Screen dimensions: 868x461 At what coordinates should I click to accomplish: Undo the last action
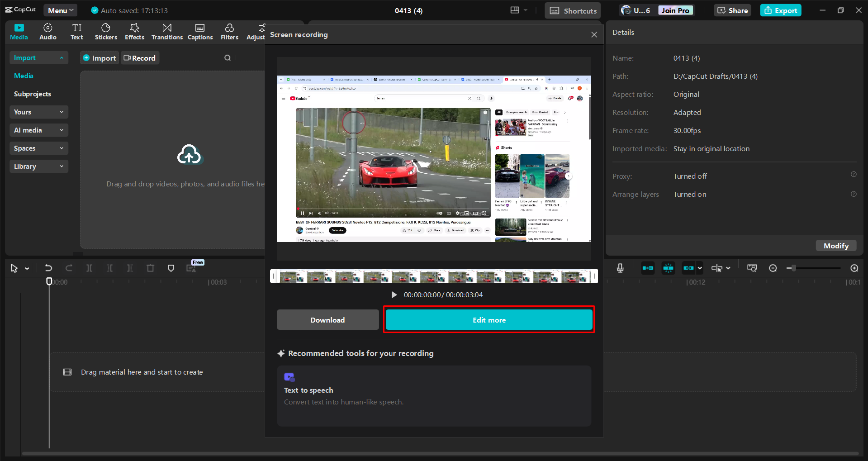[x=49, y=268]
